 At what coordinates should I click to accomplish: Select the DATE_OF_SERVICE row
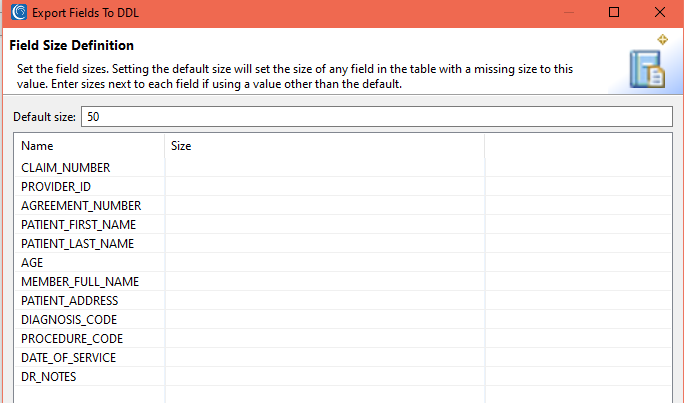(343, 358)
